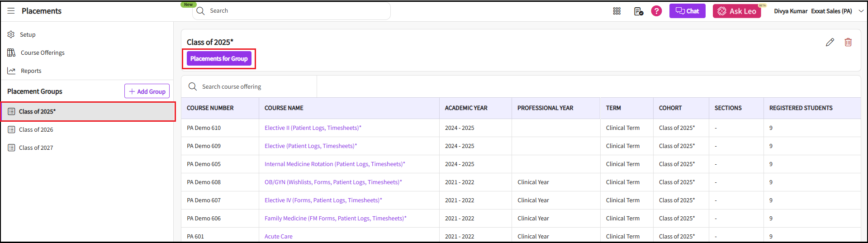Viewport: 868px width, 243px height.
Task: Open the Ask Leo assistant
Action: [x=736, y=11]
